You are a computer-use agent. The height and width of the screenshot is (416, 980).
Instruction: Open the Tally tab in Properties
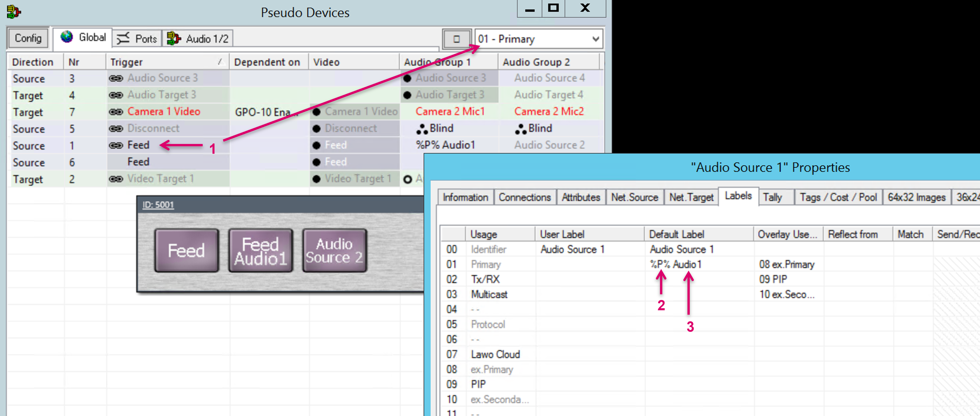(772, 197)
